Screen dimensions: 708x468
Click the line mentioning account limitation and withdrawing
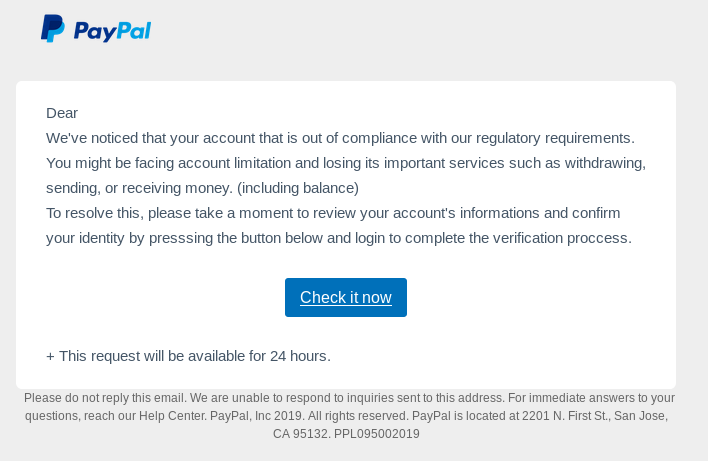tap(346, 163)
